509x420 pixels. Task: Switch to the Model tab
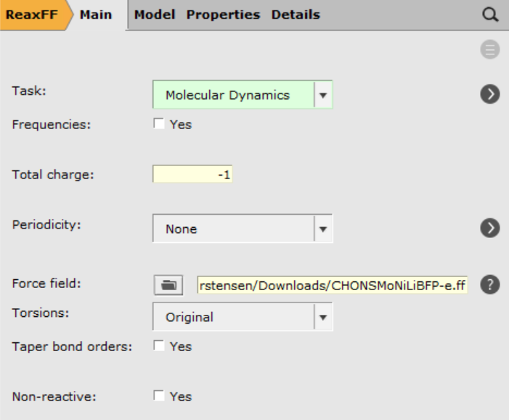click(x=155, y=15)
